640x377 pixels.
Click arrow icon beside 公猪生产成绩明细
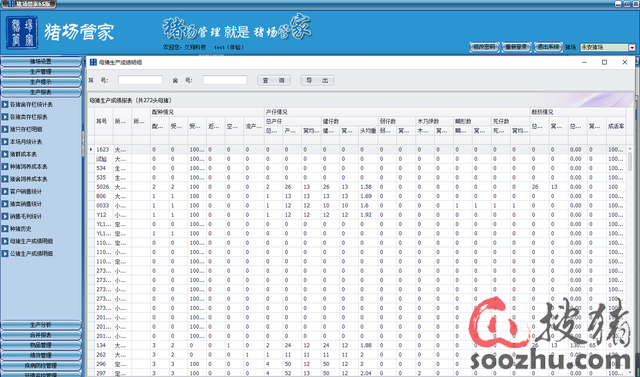(x=5, y=254)
